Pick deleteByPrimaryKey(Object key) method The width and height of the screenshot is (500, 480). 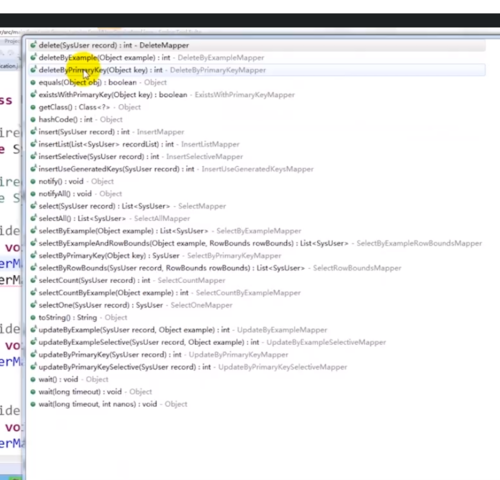coord(257,70)
